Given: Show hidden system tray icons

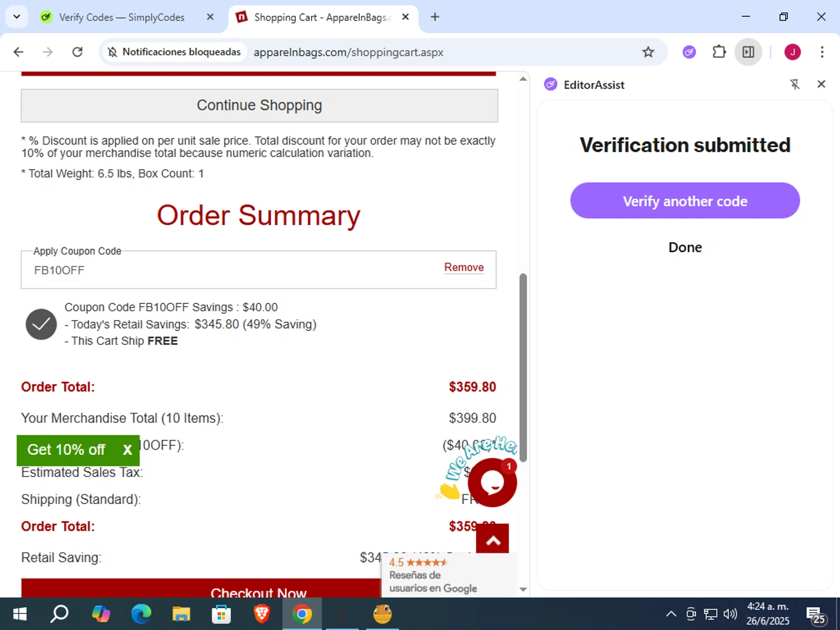Looking at the screenshot, I should pos(671,614).
